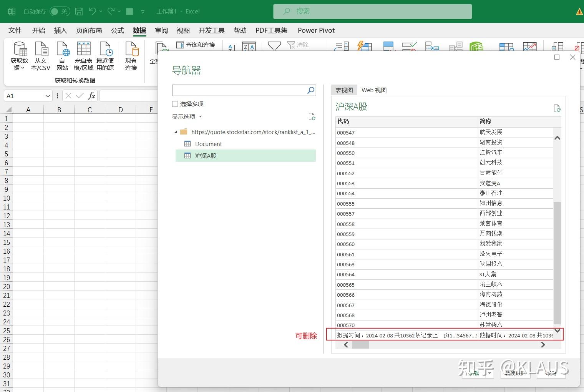Open 最近使用的源 icon
This screenshot has width=584, height=392.
[x=105, y=56]
